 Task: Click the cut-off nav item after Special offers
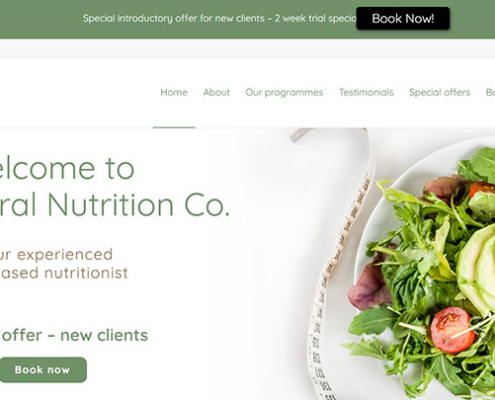coord(490,92)
